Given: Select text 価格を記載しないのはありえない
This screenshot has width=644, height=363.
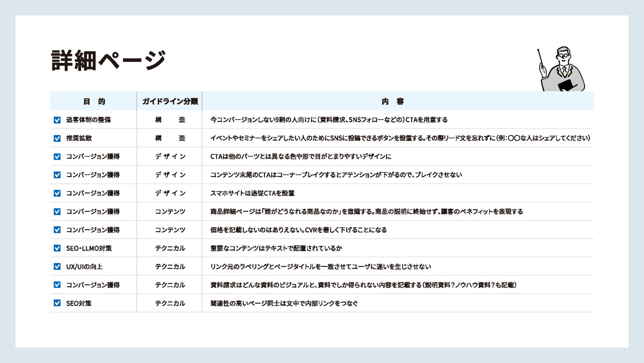Looking at the screenshot, I should point(257,230).
